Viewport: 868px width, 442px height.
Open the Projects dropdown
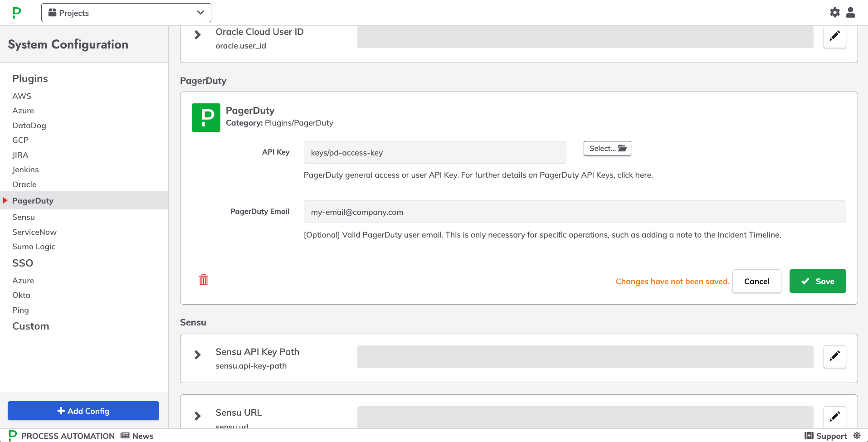[126, 13]
